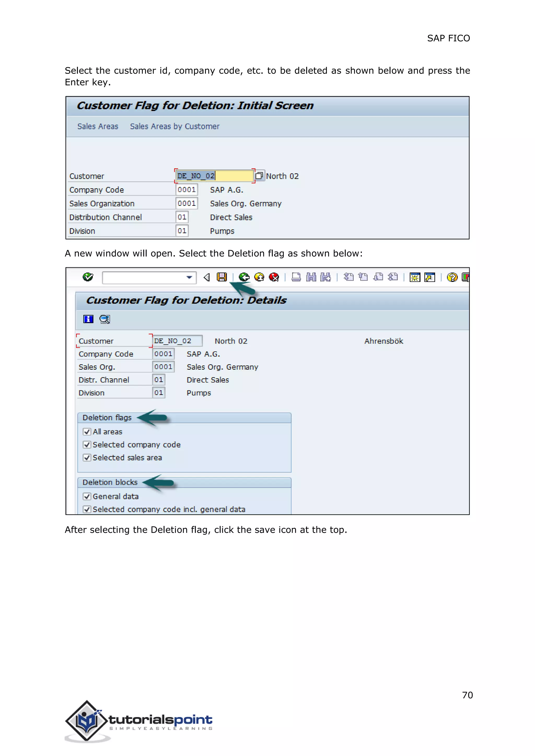535x756 pixels.
Task: Click the Customer input field on Initial Screen
Action: [215, 176]
